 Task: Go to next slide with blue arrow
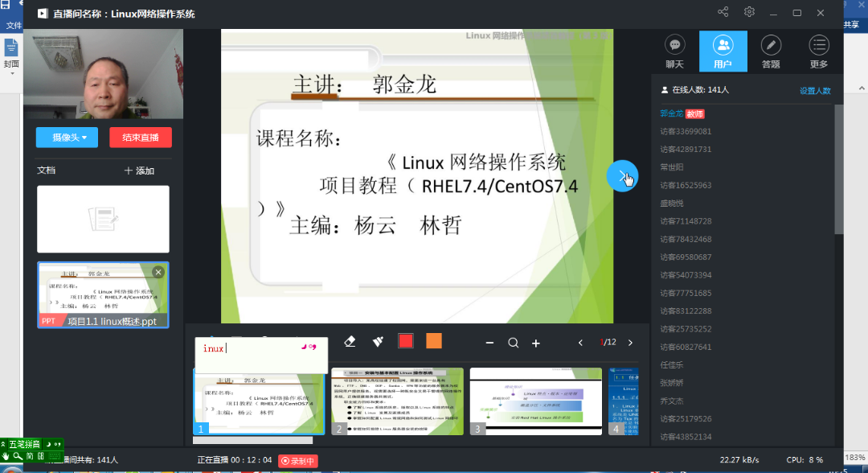[x=622, y=176]
